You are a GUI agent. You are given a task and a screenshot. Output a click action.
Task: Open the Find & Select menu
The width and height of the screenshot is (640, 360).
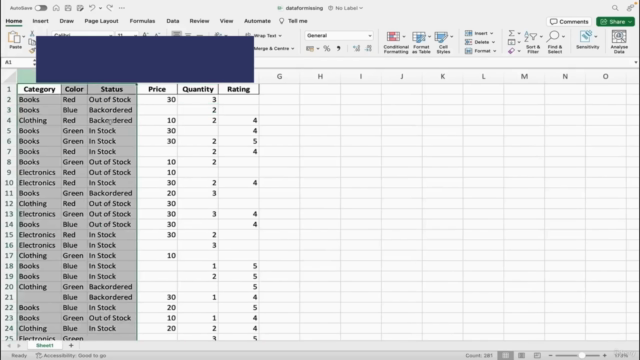click(555, 42)
